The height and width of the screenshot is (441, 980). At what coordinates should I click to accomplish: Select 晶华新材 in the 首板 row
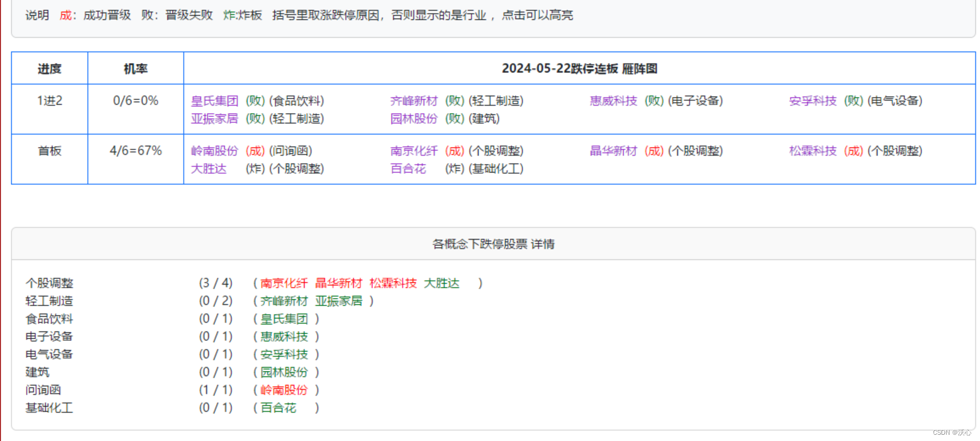pyautogui.click(x=613, y=151)
